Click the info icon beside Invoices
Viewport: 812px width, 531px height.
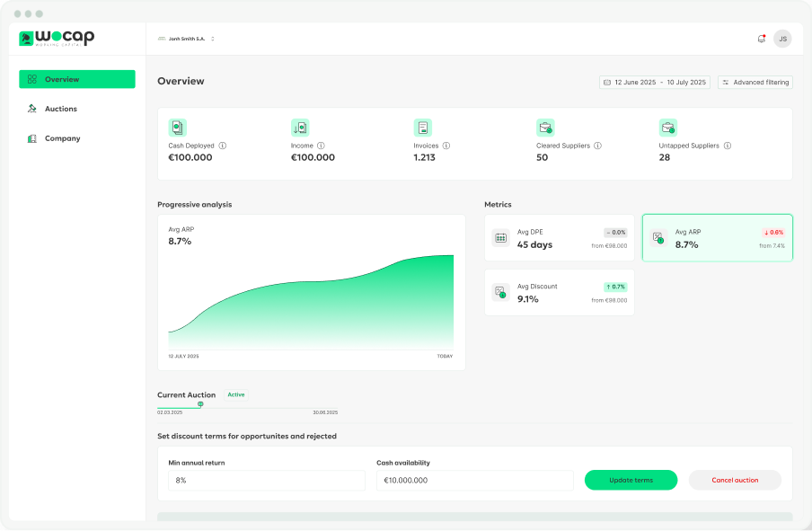click(x=446, y=146)
